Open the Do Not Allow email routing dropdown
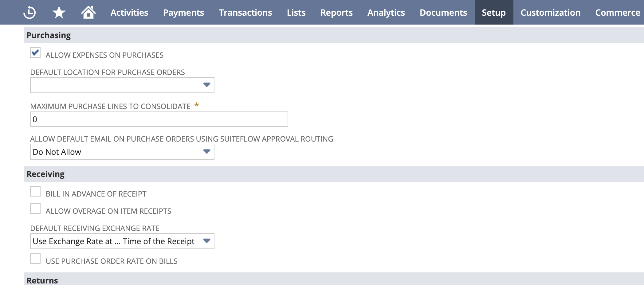This screenshot has width=644, height=285. [x=122, y=152]
